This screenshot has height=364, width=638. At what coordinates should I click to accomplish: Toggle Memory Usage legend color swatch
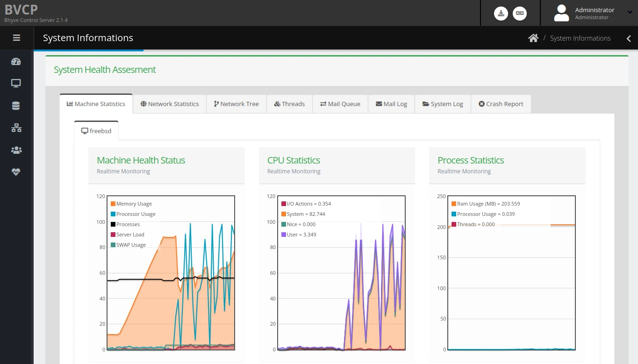[113, 204]
